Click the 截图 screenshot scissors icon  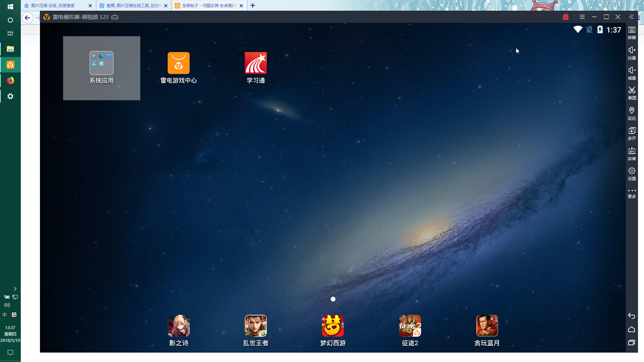[632, 93]
